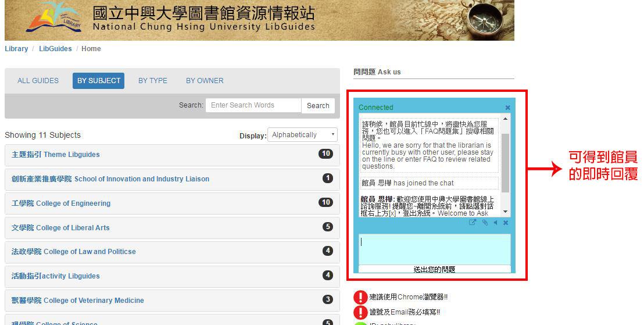The width and height of the screenshot is (644, 325).
Task: Click the 5 badge on College of Liberal Arts
Action: [x=328, y=226]
